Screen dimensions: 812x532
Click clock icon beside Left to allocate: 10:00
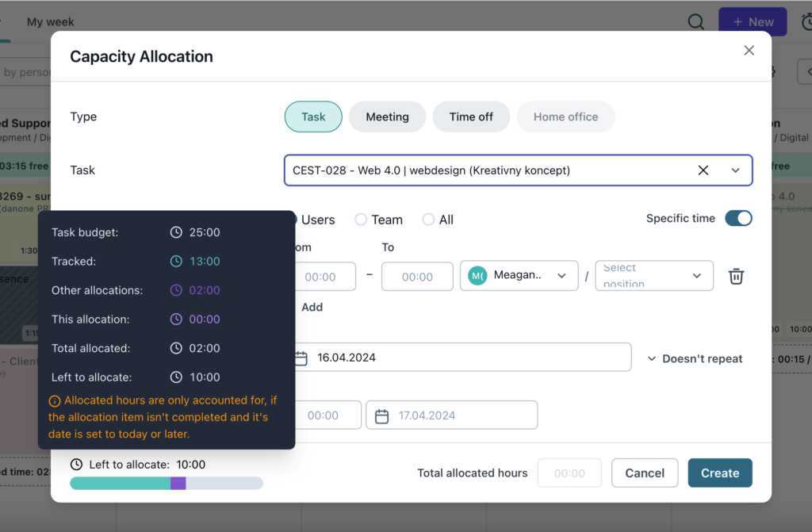pos(76,464)
